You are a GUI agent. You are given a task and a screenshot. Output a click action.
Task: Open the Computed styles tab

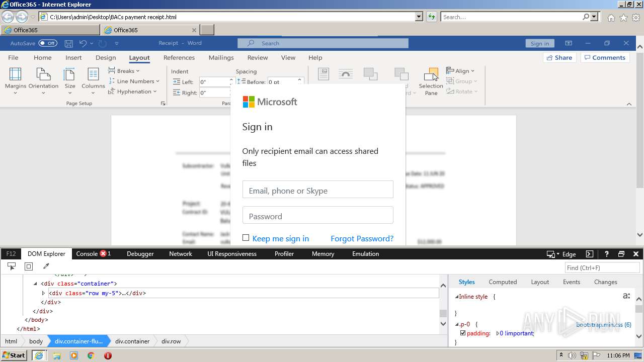tap(503, 282)
